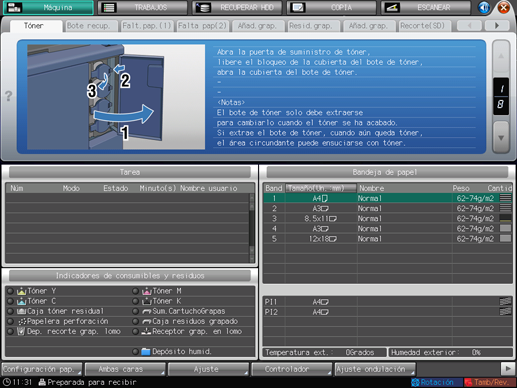
Task: Open Configuración pap. settings
Action: coord(42,369)
